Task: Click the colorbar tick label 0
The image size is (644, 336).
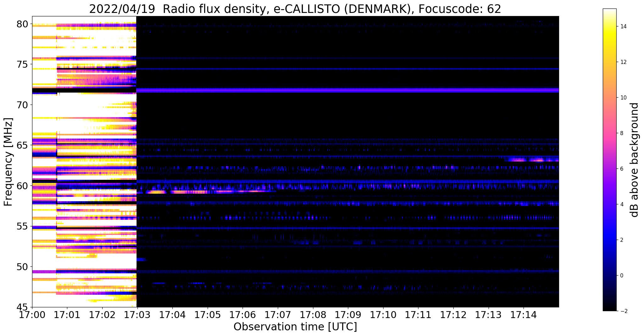Action: [622, 276]
